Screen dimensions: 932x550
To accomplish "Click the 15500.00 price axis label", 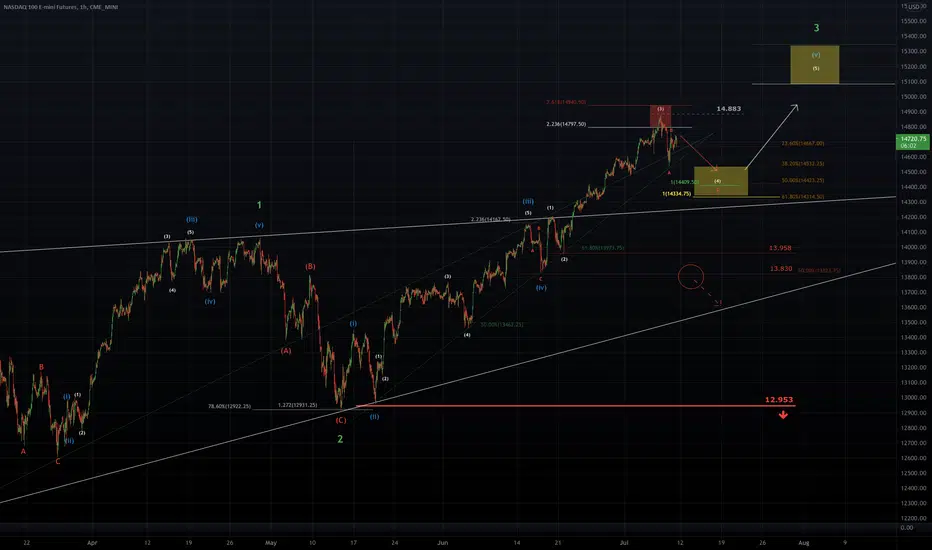I will coord(914,21).
